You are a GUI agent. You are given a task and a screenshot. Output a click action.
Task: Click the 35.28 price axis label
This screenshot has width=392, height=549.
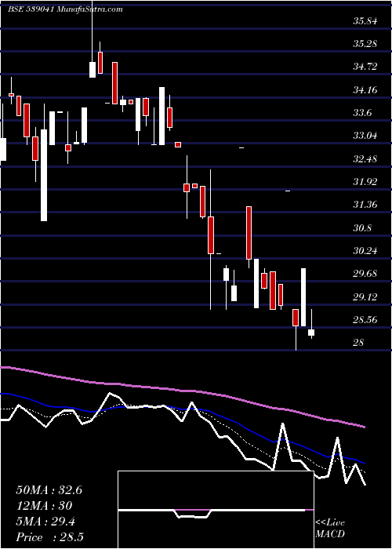(365, 44)
